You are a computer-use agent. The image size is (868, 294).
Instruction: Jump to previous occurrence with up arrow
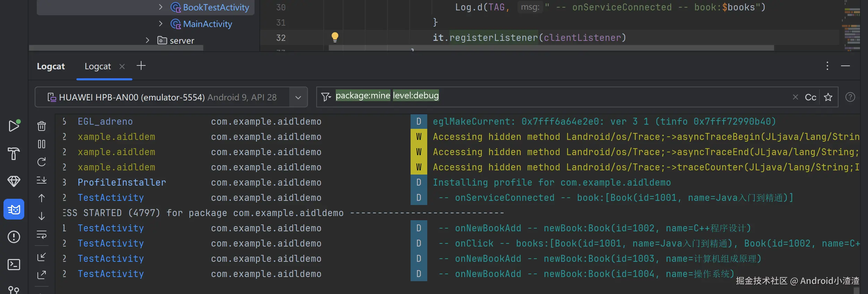click(42, 198)
